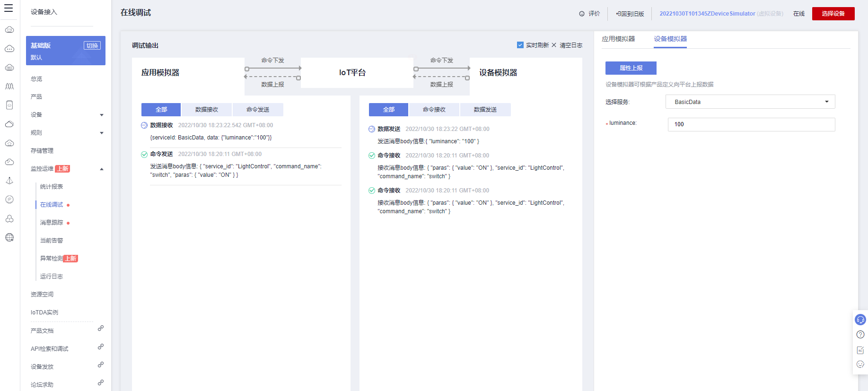Click the sailboat icon in left rail
This screenshot has width=868, height=391.
pyautogui.click(x=9, y=181)
